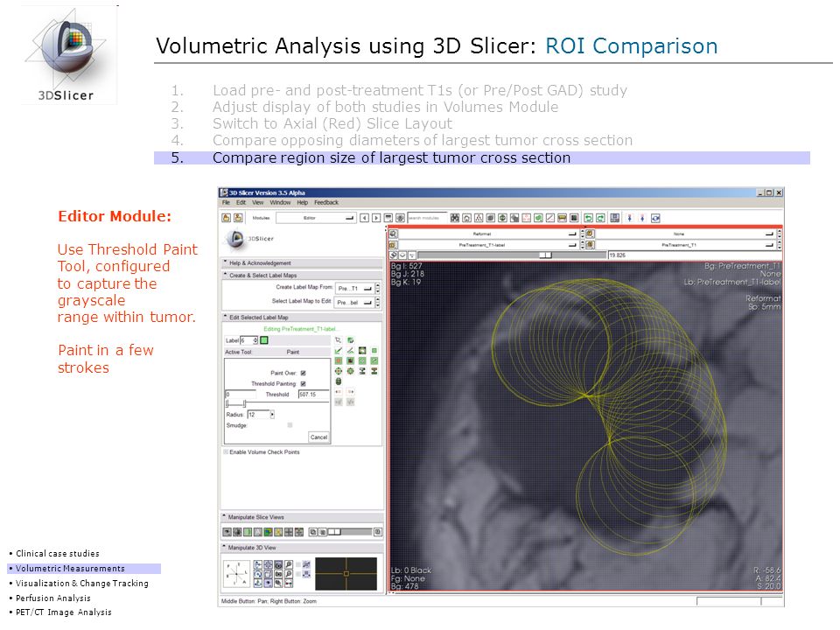Click the icon left of Reformat dropdown
Image resolution: width=840 pixels, height=630 pixels.
(x=393, y=234)
